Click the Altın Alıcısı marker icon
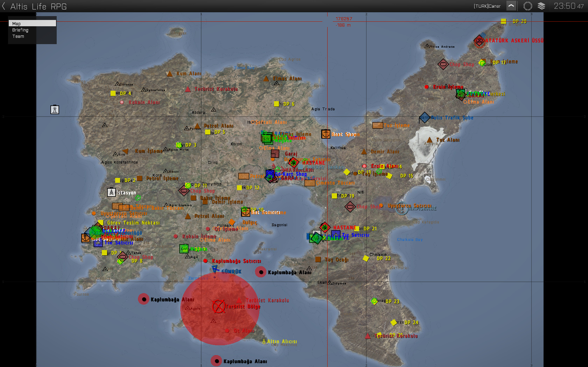The width and height of the screenshot is (588, 367). (x=264, y=341)
